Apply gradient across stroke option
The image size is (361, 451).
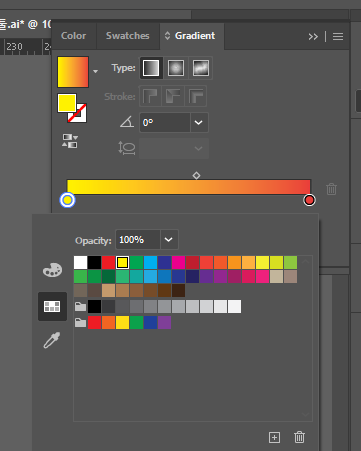pyautogui.click(x=196, y=96)
